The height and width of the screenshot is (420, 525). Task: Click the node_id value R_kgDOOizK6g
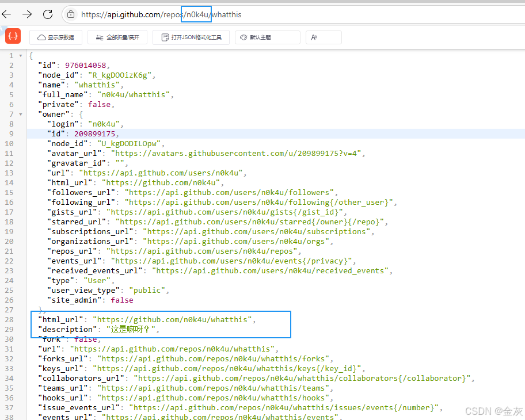pos(120,75)
